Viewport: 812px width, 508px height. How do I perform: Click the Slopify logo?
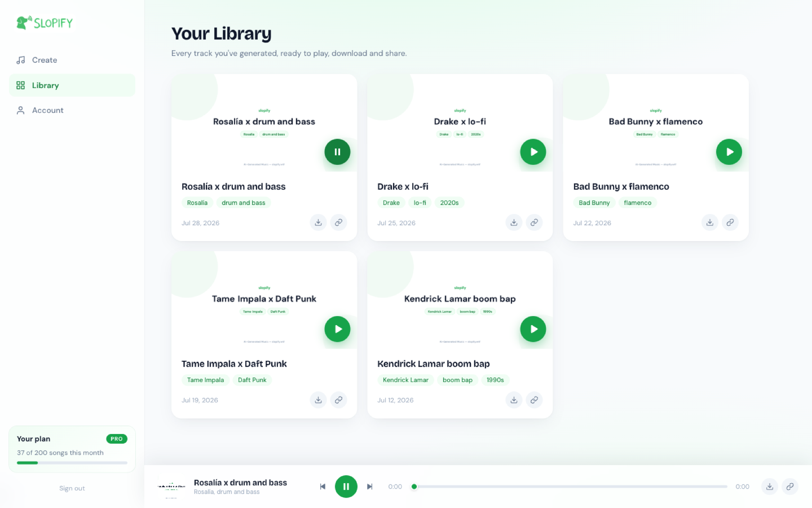pos(44,23)
